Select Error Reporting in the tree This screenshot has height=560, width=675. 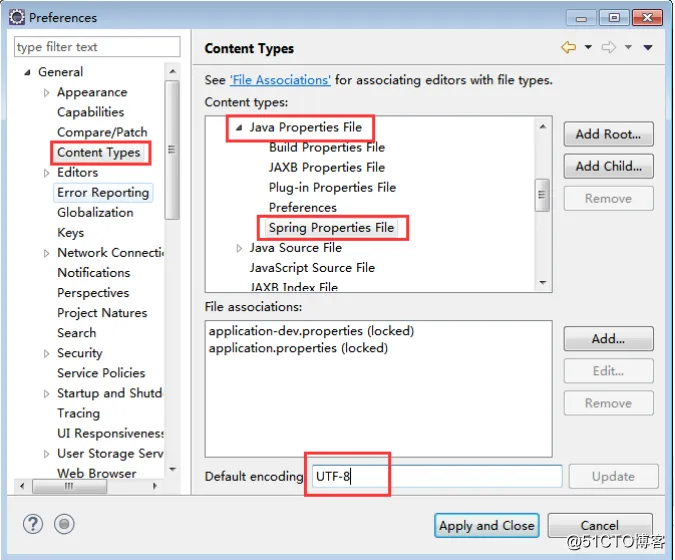click(103, 192)
